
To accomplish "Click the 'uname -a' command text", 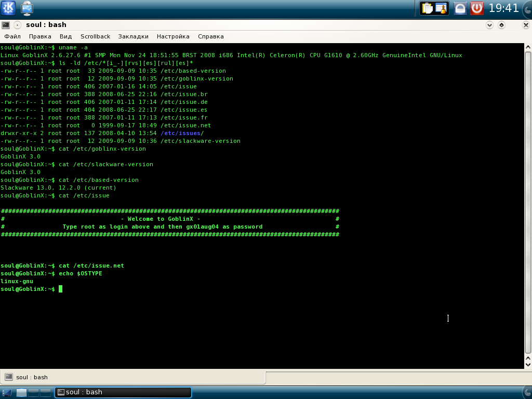I will point(73,47).
